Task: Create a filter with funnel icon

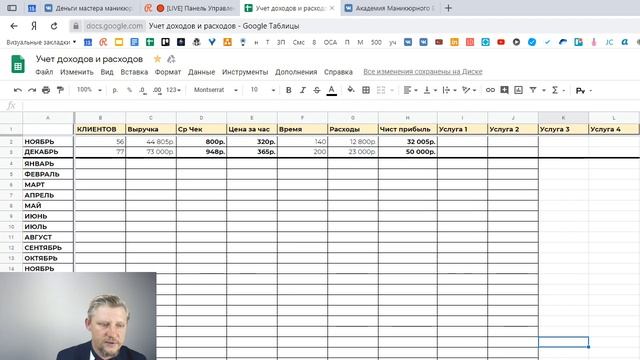Action: tap(533, 90)
